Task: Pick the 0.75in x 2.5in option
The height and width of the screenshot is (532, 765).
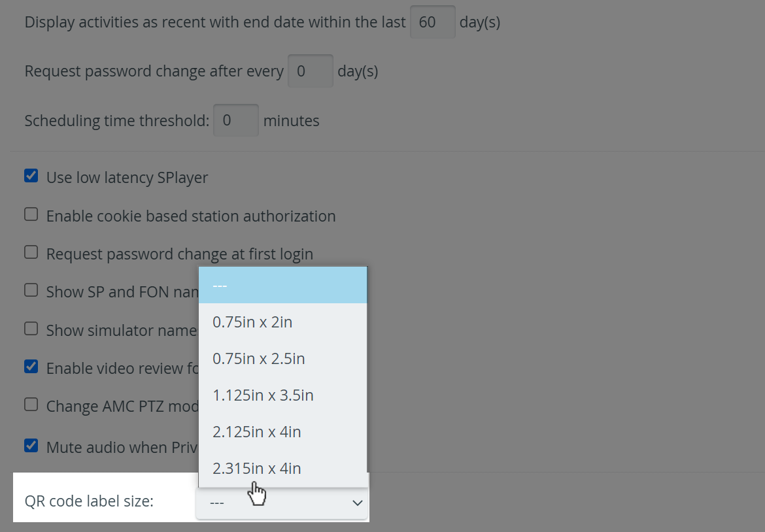Action: [283, 358]
